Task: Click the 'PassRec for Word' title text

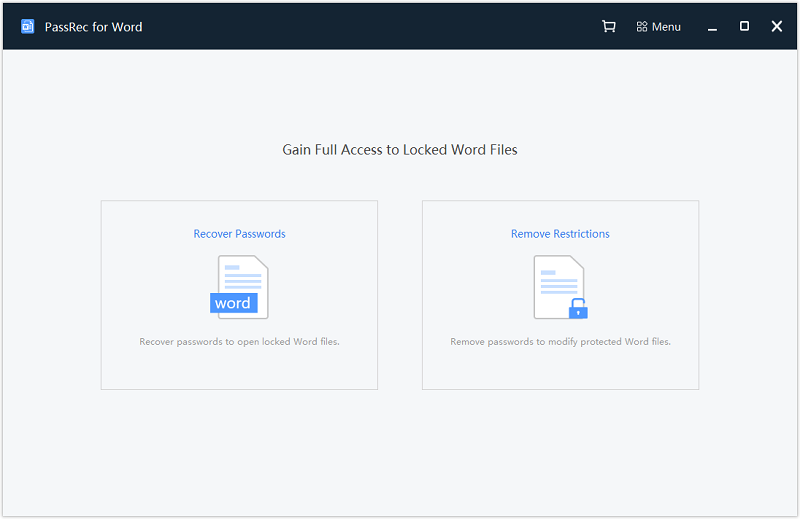Action: click(x=93, y=27)
